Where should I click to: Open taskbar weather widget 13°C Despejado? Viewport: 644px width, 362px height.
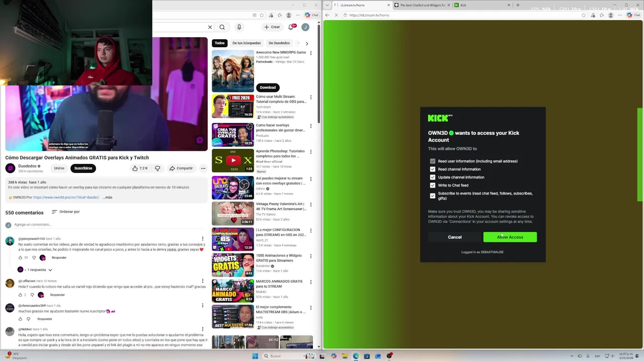(16, 356)
